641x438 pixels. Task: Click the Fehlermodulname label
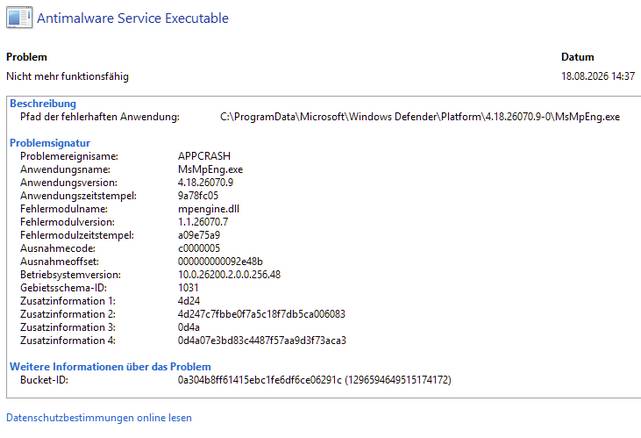[x=64, y=209]
